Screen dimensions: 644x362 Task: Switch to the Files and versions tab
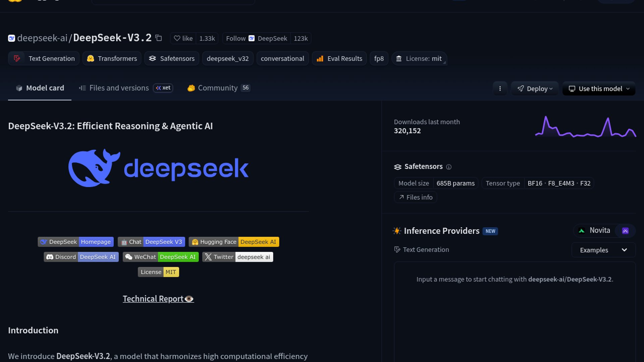(119, 88)
